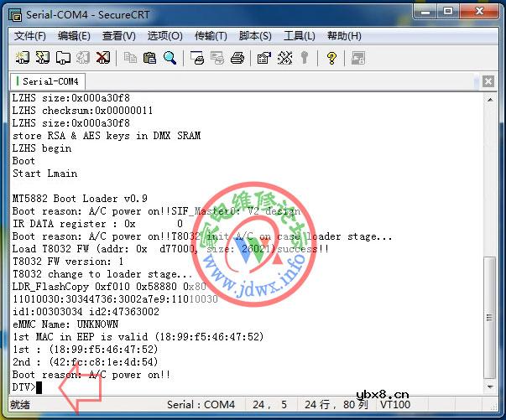Click the printer icon in toolbar
The image size is (506, 420).
pyautogui.click(x=237, y=58)
